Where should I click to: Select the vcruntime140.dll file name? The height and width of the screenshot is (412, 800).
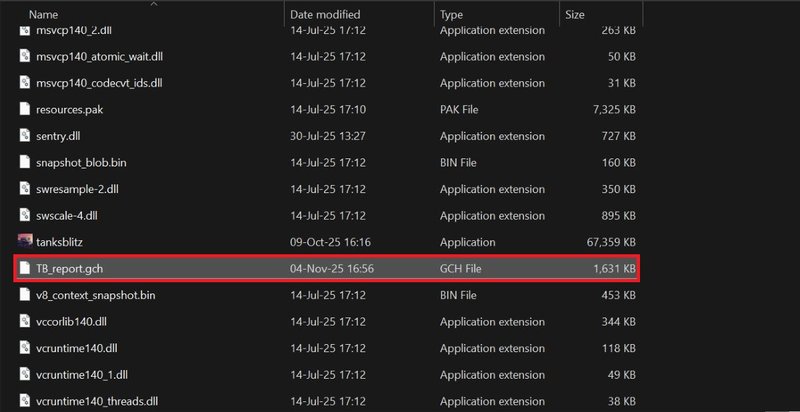point(77,349)
